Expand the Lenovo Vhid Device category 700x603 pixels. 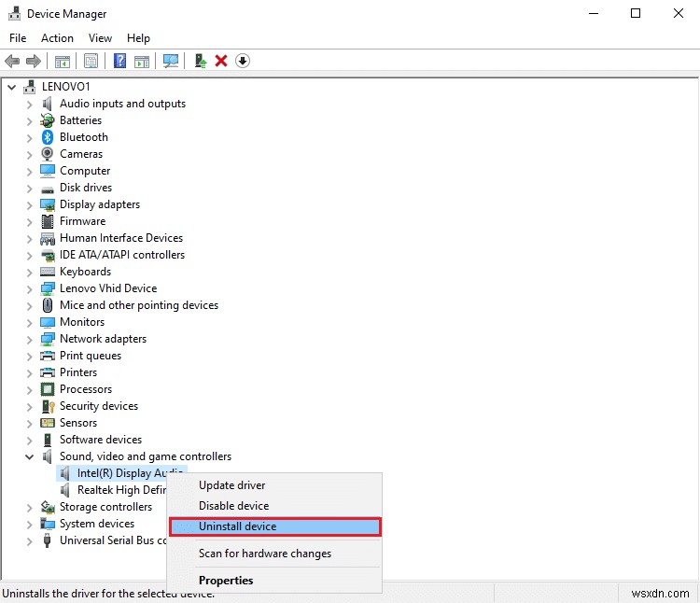click(30, 289)
